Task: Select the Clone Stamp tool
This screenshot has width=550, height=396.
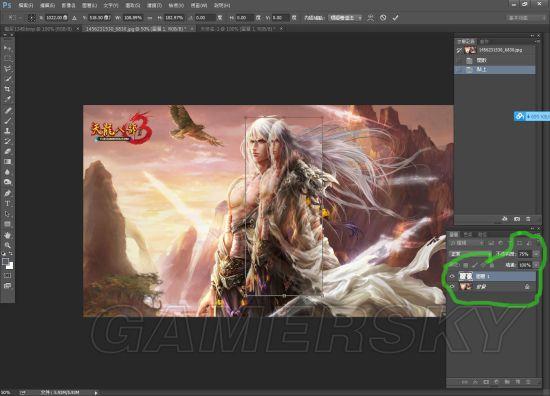Action: 7,131
